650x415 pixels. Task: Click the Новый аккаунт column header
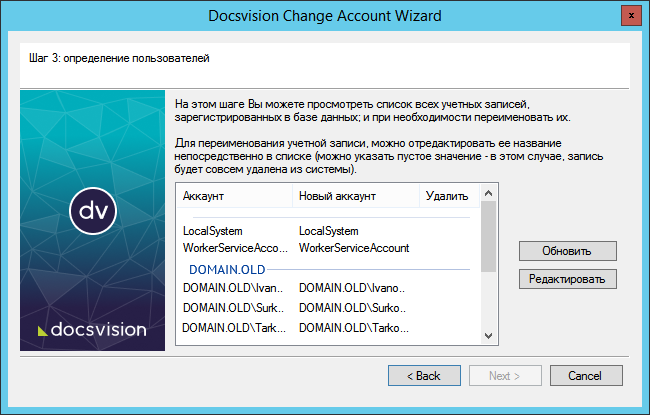click(354, 196)
